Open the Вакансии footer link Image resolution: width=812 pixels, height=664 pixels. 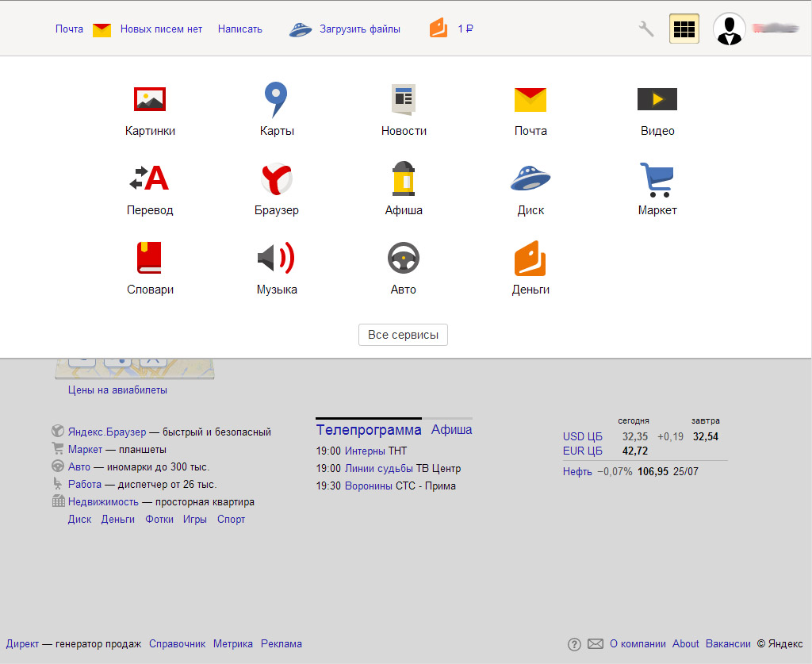728,644
